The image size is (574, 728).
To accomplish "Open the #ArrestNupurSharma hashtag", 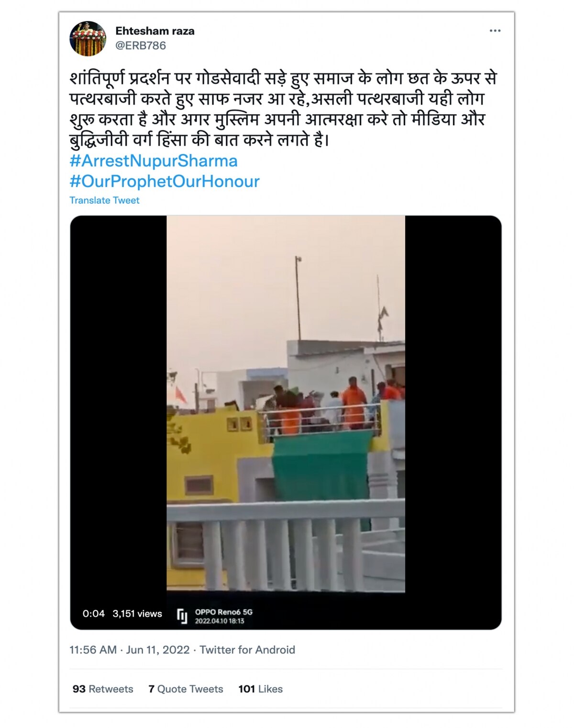I will pyautogui.click(x=154, y=161).
